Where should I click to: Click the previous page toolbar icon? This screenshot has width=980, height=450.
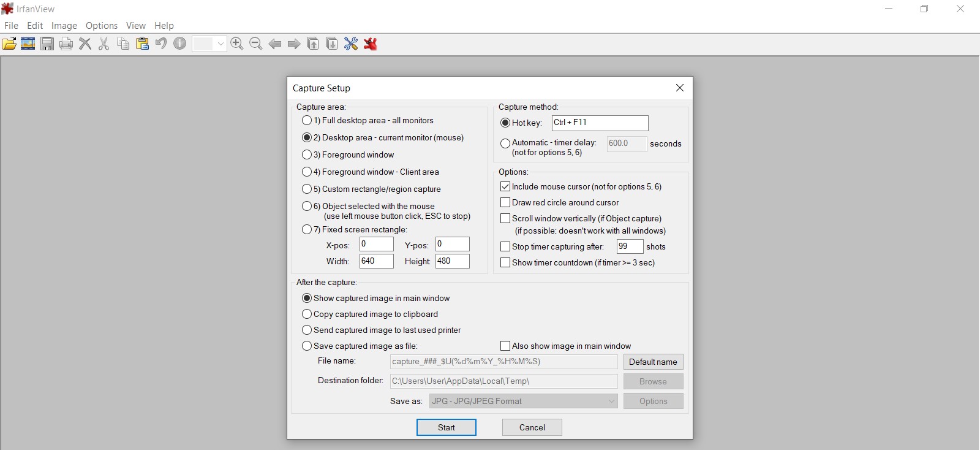point(313,44)
